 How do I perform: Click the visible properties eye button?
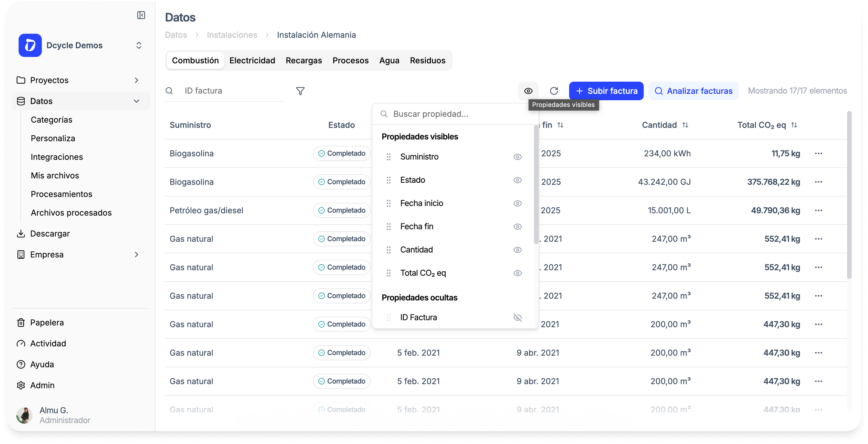coord(528,91)
